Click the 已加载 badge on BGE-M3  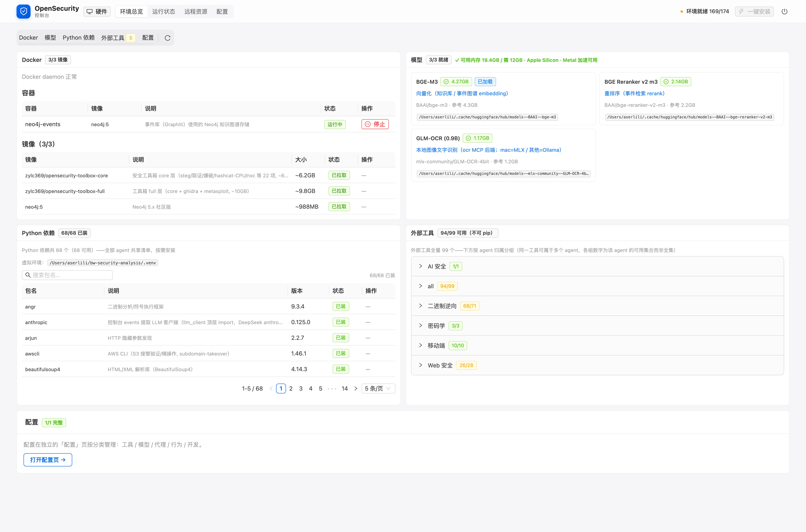point(485,82)
